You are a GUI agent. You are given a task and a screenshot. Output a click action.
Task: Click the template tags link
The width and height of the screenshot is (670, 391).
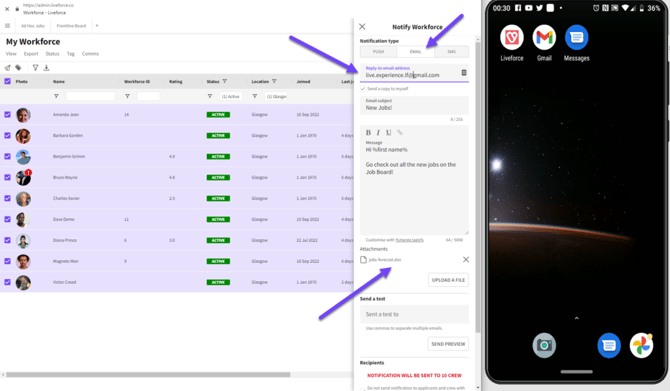point(409,240)
